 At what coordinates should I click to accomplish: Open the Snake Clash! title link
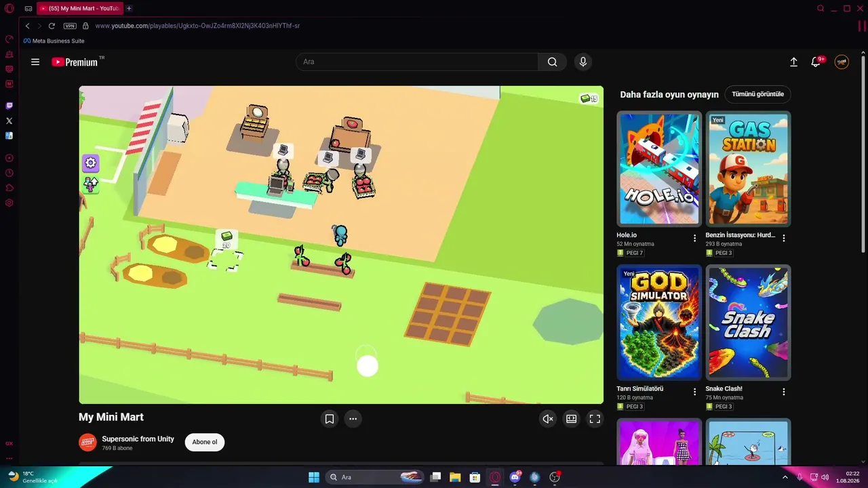(724, 389)
